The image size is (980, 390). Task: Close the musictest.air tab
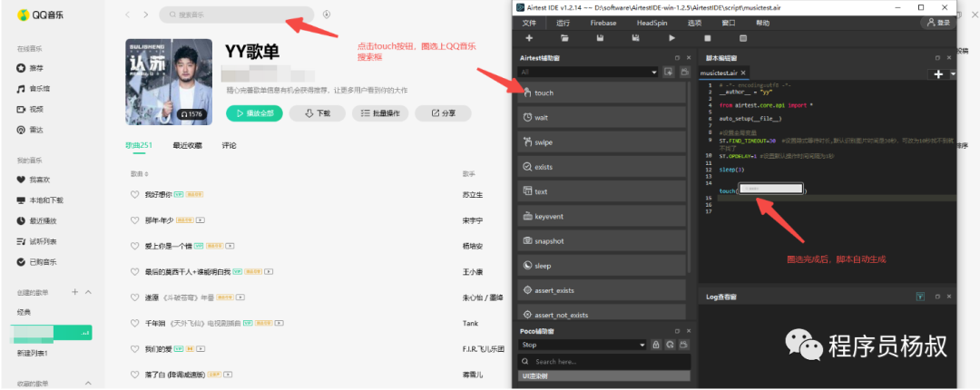(743, 73)
